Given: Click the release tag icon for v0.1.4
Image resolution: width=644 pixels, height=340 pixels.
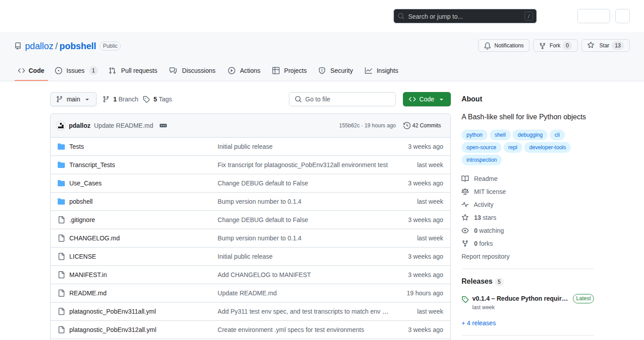Looking at the screenshot, I should (465, 299).
